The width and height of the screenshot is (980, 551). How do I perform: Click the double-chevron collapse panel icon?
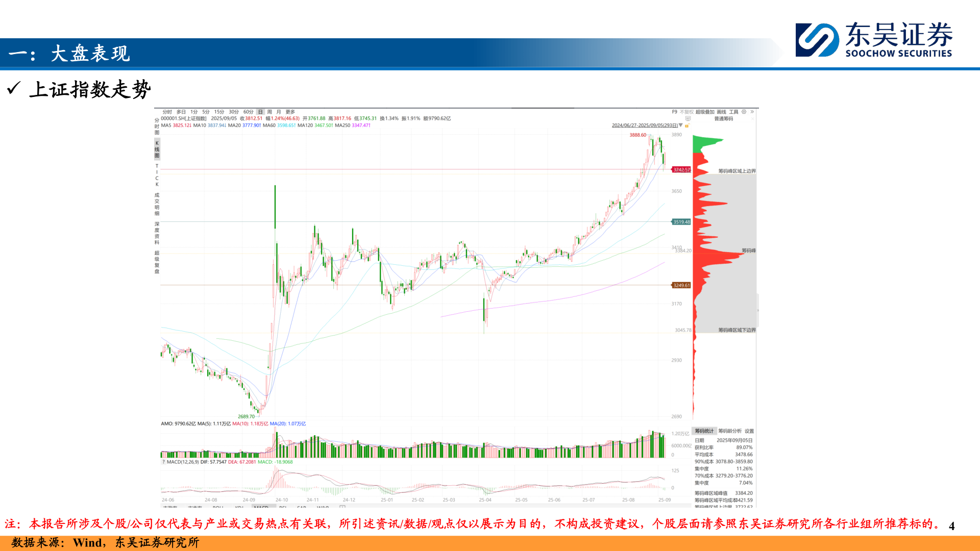click(x=752, y=112)
